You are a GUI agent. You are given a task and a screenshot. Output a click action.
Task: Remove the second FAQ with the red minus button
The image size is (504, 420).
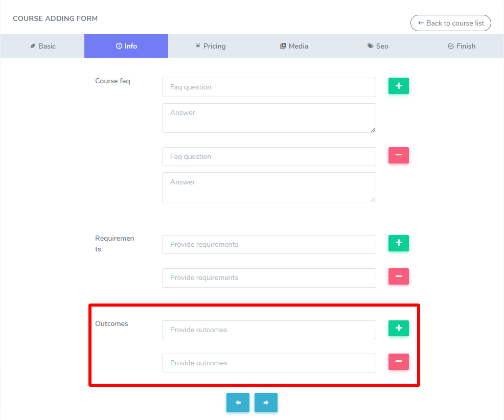pyautogui.click(x=398, y=155)
